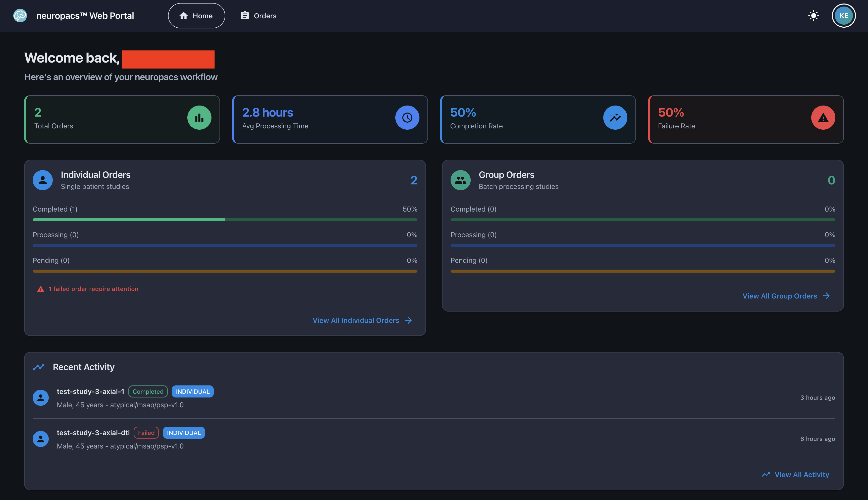
Task: Click the trending icon on Completion Rate card
Action: (615, 117)
